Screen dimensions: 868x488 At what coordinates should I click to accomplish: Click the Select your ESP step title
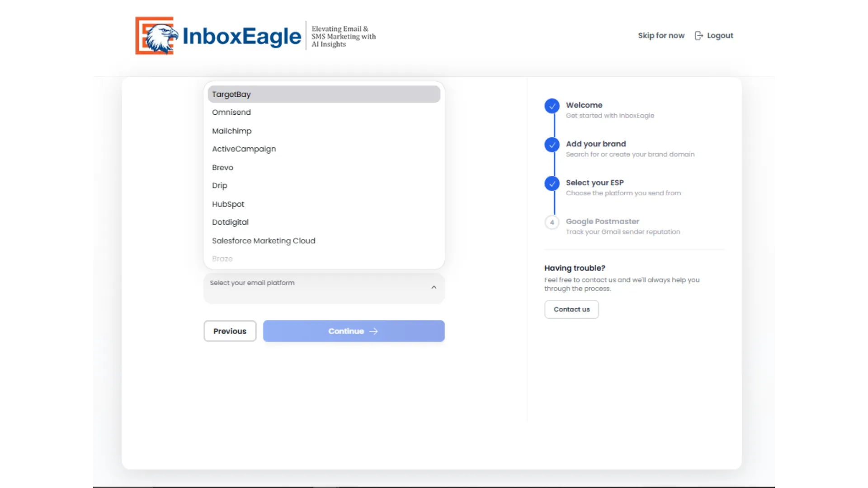(x=594, y=183)
